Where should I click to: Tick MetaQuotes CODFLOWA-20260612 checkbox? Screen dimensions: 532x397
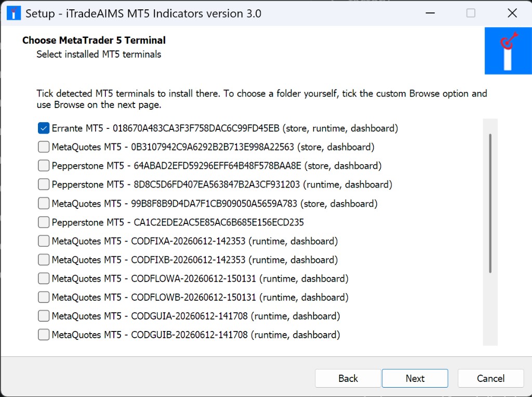(x=44, y=278)
